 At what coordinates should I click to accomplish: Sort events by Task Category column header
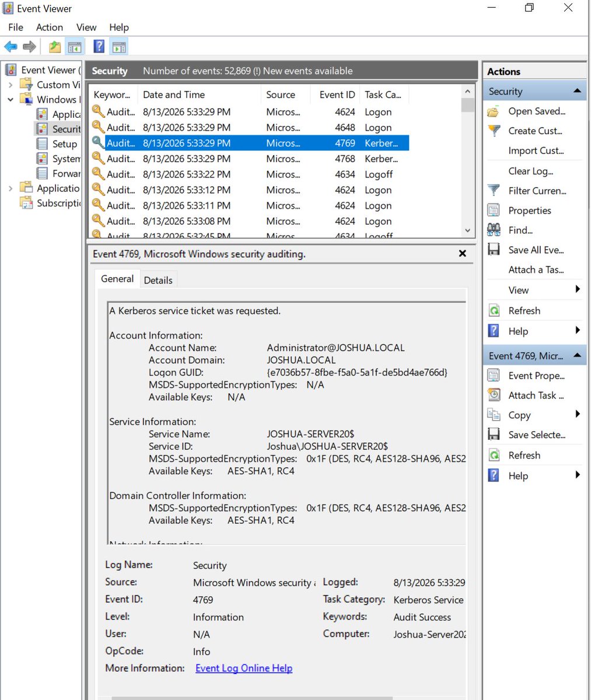coord(384,94)
